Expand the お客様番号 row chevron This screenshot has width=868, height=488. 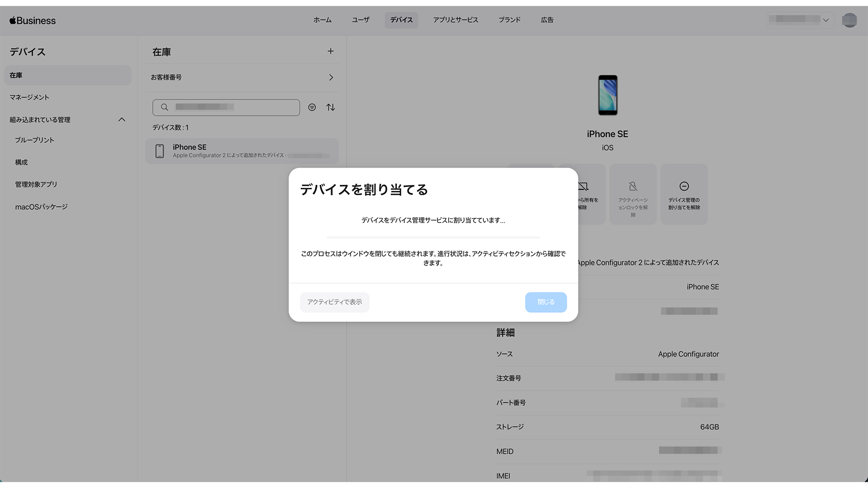click(331, 78)
